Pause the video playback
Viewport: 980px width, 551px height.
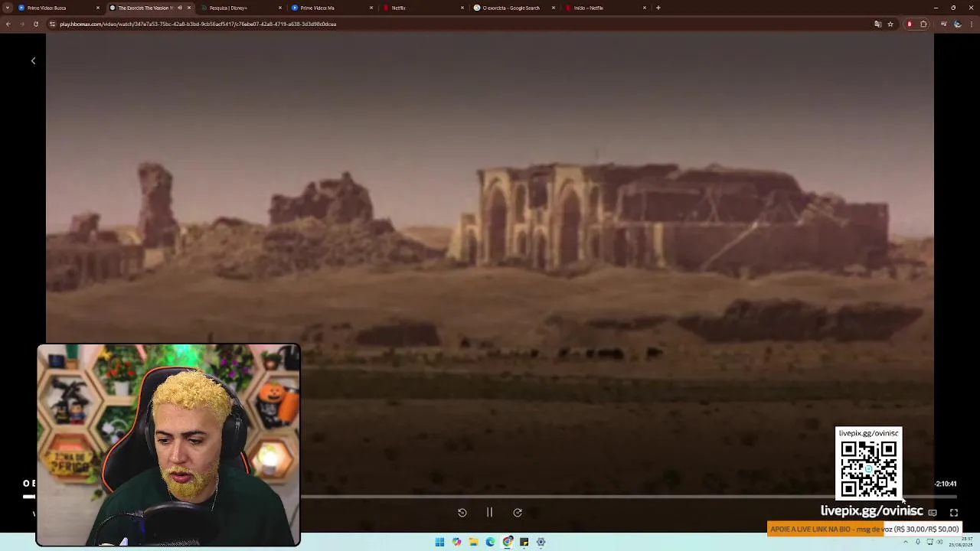coord(490,513)
